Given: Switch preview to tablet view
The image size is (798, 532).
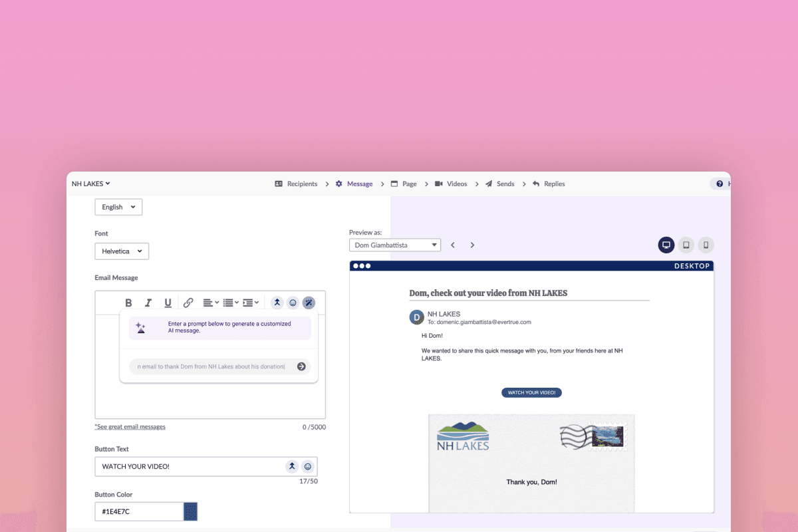Looking at the screenshot, I should (686, 245).
